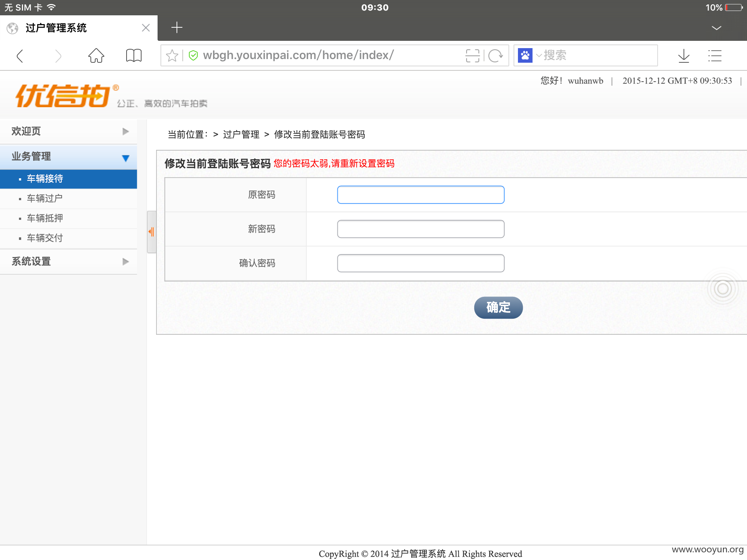Focus the 确认密码 input field
The height and width of the screenshot is (560, 747).
pos(421,263)
